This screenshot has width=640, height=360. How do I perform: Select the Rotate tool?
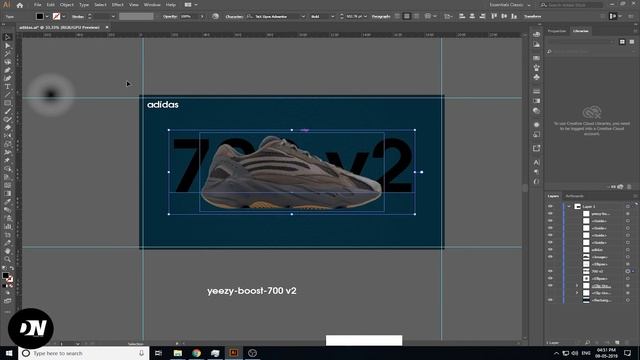[x=7, y=136]
